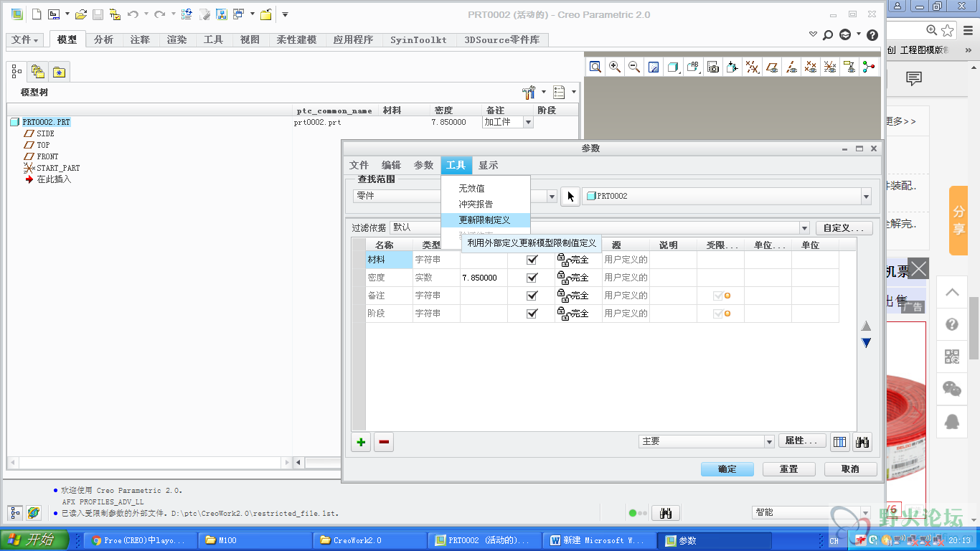980x551 pixels.
Task: Toggle the 指定 checkbox in the 备注 row
Action: [532, 296]
